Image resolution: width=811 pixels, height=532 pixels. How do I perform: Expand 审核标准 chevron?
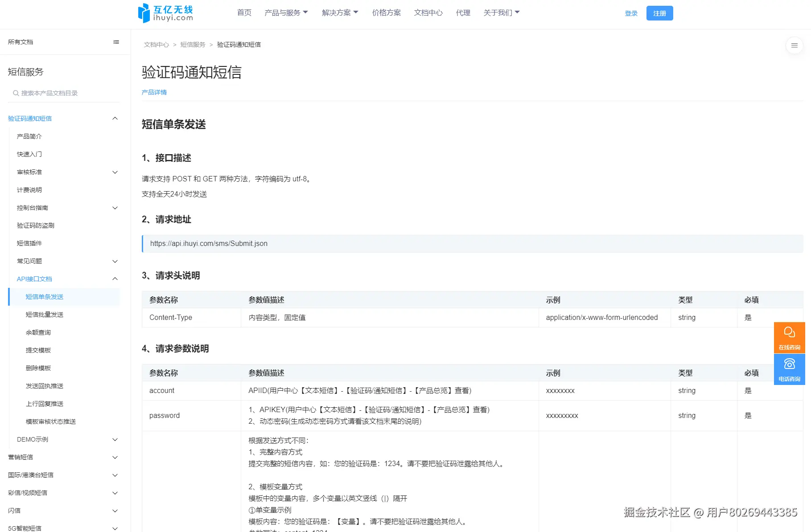pyautogui.click(x=115, y=172)
